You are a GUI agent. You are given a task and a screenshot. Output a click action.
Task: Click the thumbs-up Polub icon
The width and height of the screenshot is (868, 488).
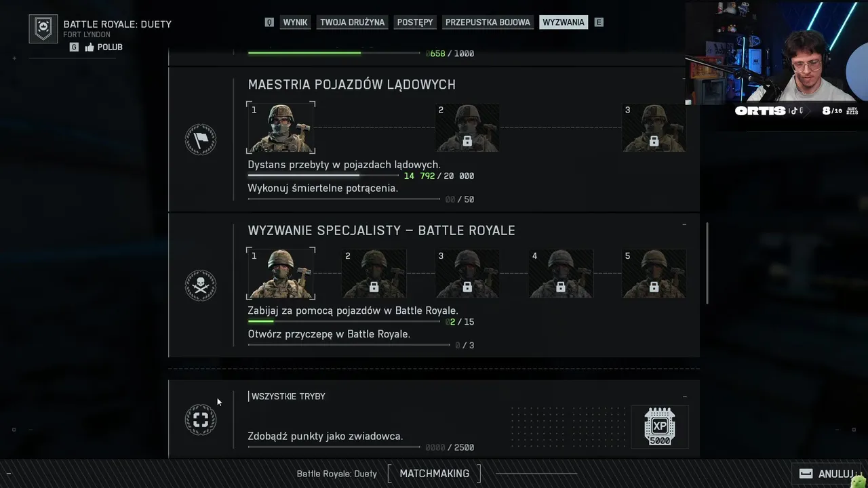click(x=90, y=47)
